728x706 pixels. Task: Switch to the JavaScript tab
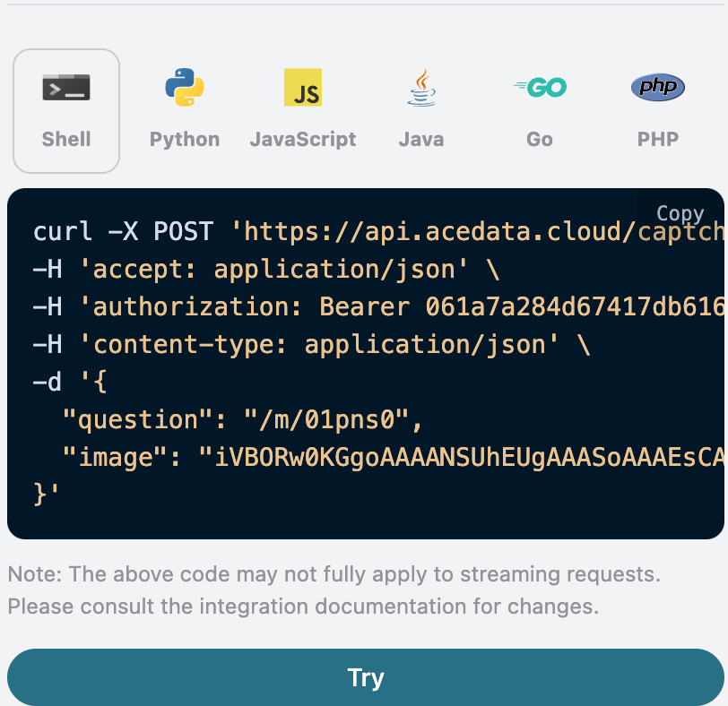pos(302,139)
